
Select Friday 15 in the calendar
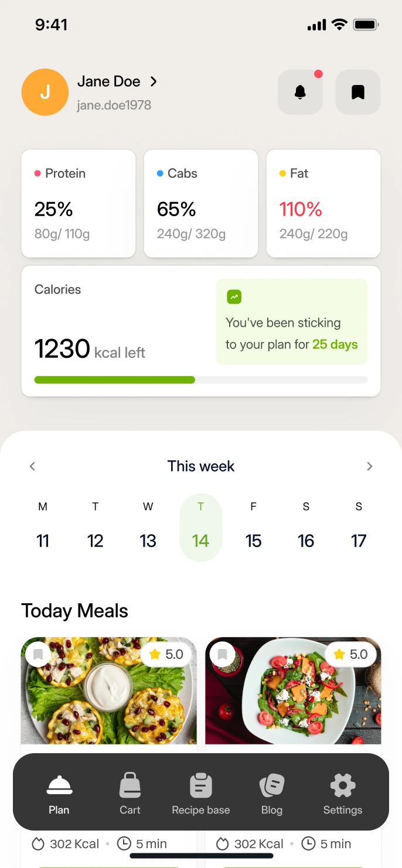[253, 527]
